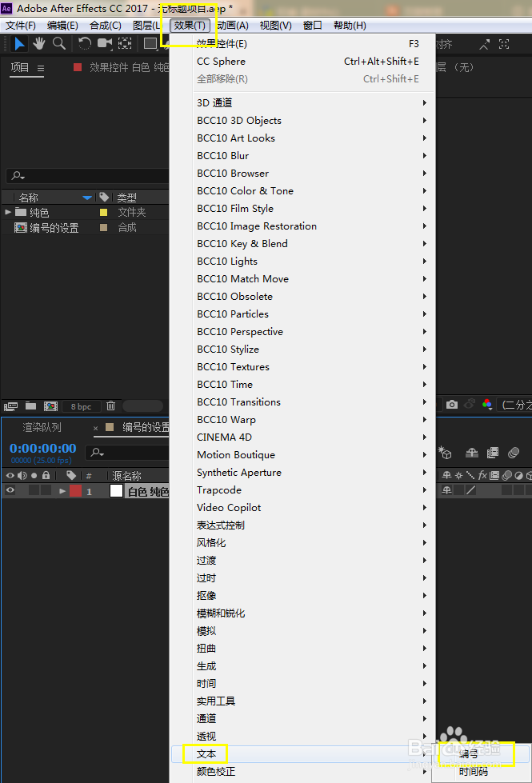532x783 pixels.
Task: Select the Hand tool
Action: click(x=39, y=44)
